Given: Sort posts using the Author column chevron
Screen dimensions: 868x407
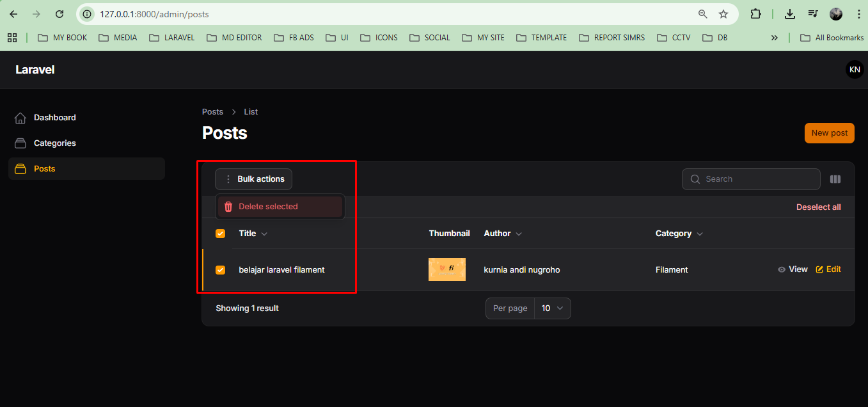Looking at the screenshot, I should 519,233.
